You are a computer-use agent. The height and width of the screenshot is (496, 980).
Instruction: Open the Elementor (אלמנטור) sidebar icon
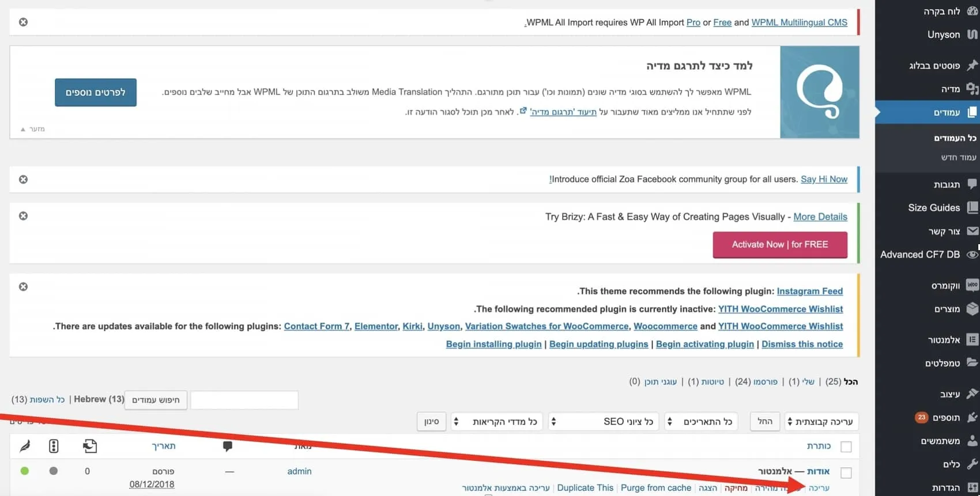(x=972, y=339)
